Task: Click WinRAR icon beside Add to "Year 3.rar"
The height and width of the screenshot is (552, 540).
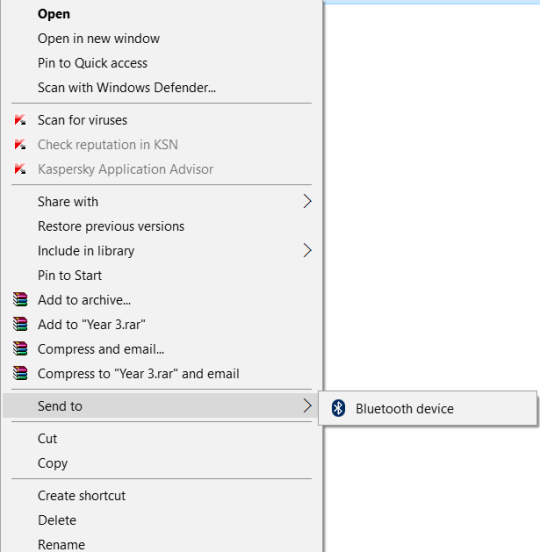Action: pos(20,324)
